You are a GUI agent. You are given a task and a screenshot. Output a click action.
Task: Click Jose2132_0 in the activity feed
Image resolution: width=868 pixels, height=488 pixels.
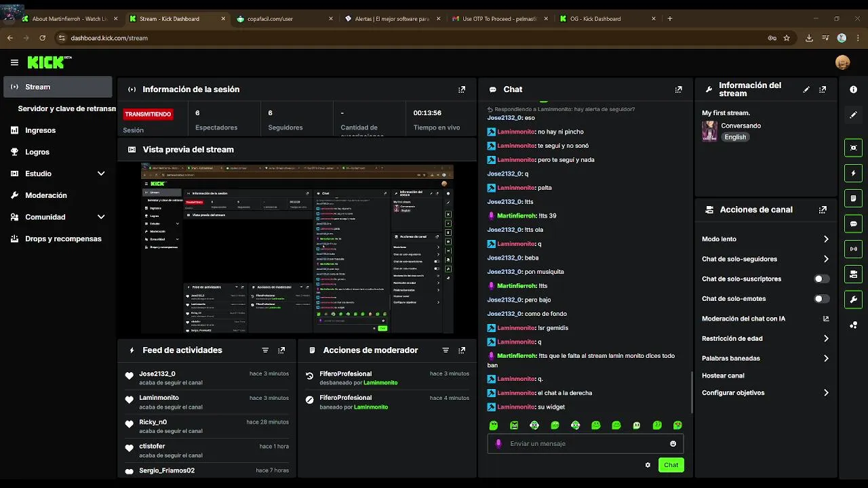157,373
